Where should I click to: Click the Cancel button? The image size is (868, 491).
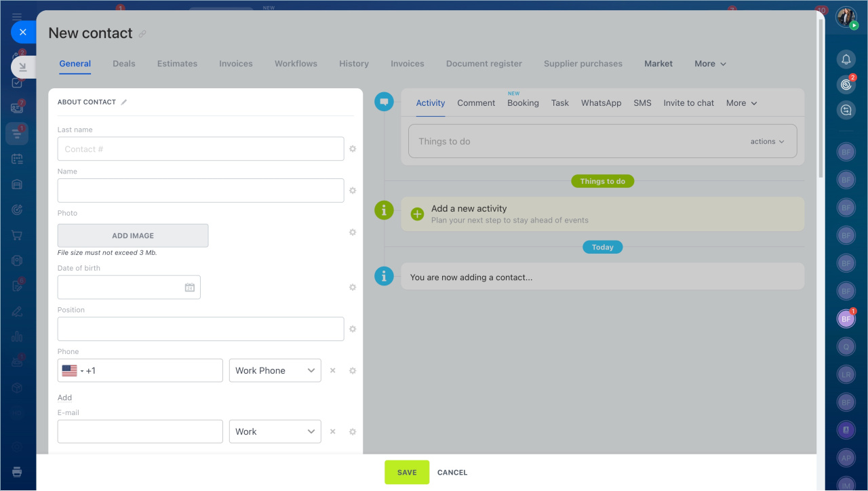point(452,473)
